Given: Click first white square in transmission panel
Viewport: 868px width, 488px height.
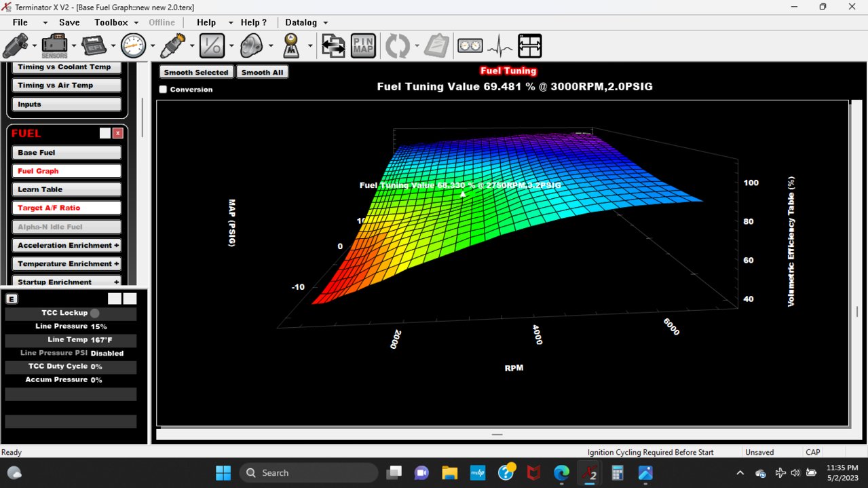Looking at the screenshot, I should tap(115, 299).
